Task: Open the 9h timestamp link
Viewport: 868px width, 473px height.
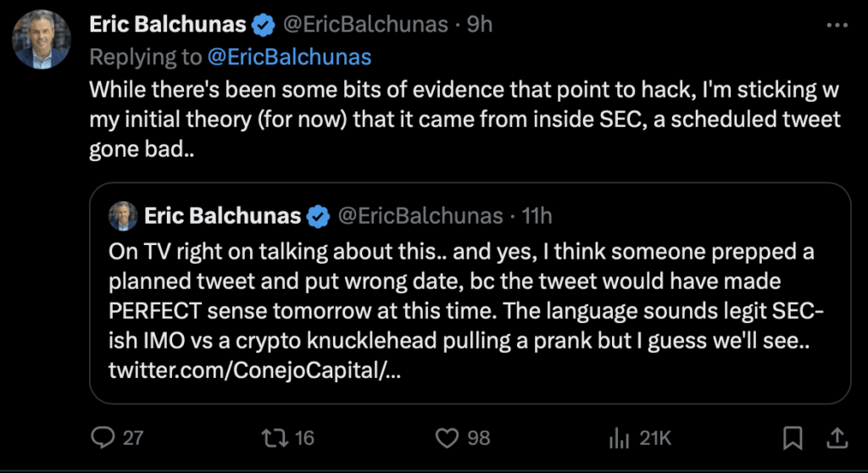Action: click(480, 25)
